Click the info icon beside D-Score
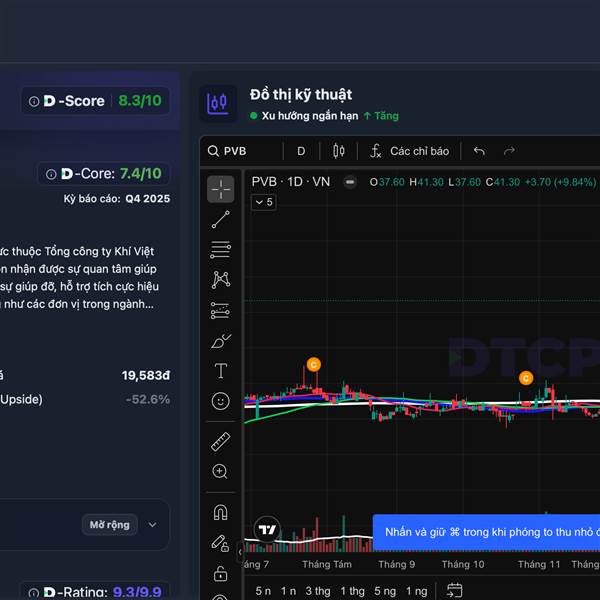Image resolution: width=600 pixels, height=600 pixels. 34,101
